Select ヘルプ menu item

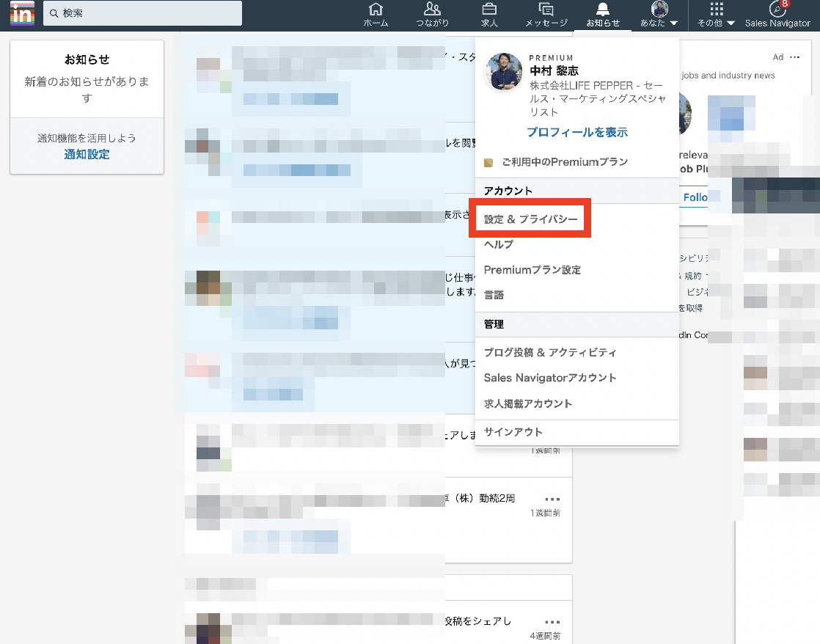499,244
